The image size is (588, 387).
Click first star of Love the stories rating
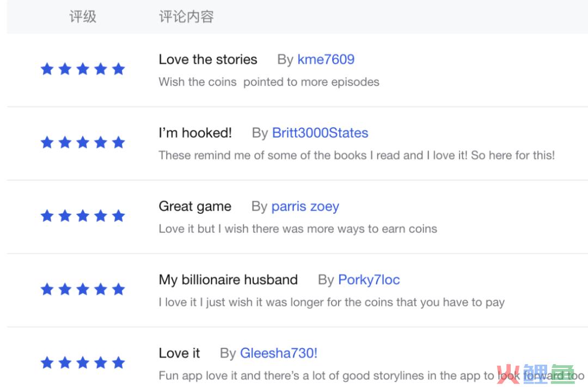click(x=47, y=69)
